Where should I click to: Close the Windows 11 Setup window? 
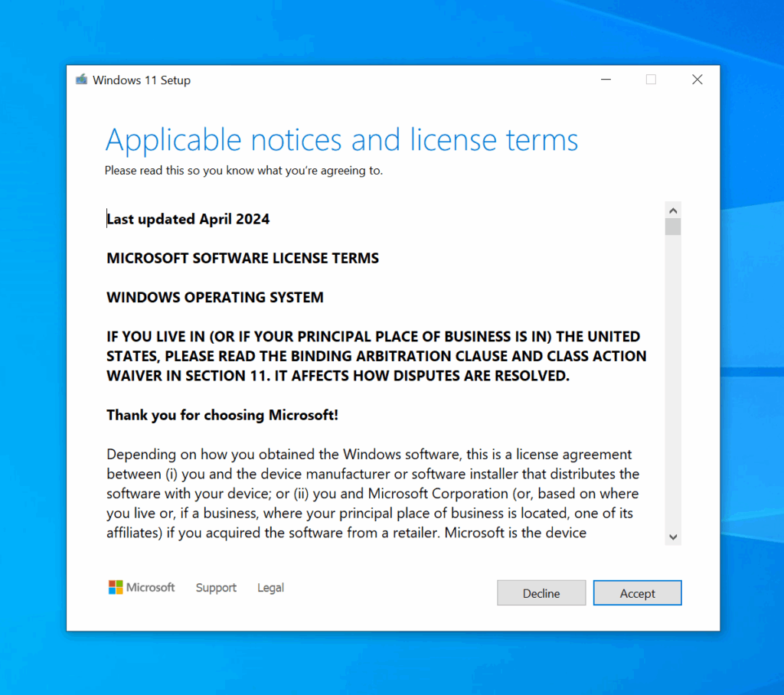(x=697, y=80)
